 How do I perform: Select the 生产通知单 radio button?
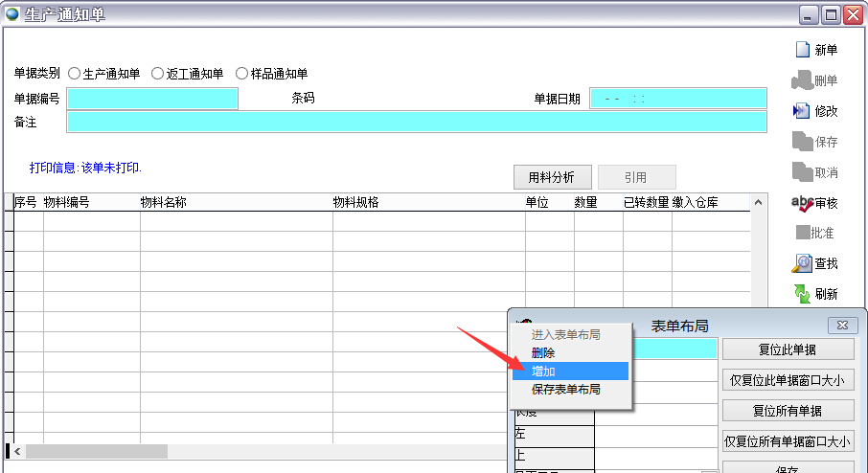click(x=75, y=74)
